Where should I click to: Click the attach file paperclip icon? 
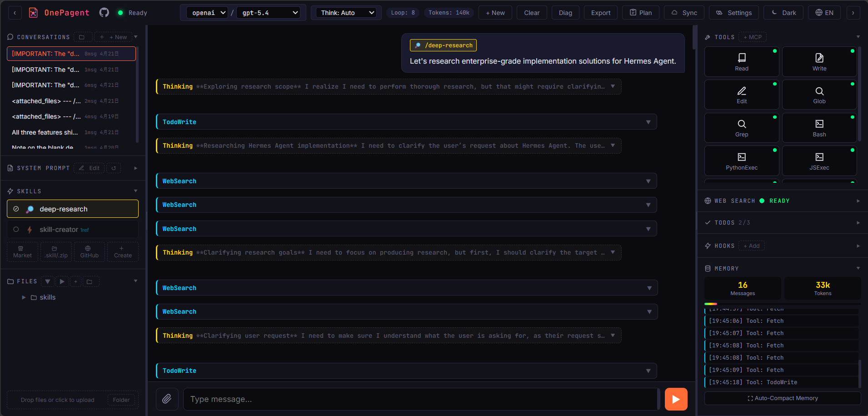click(x=167, y=399)
